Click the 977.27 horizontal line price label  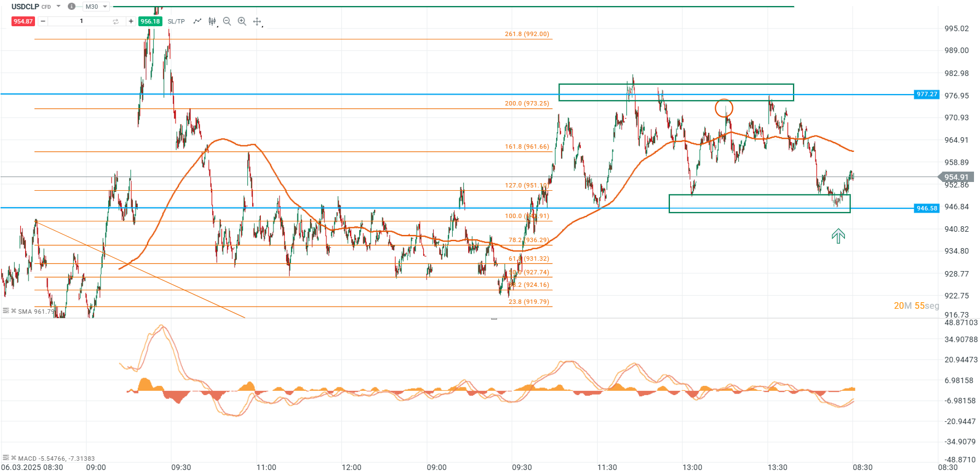(927, 95)
